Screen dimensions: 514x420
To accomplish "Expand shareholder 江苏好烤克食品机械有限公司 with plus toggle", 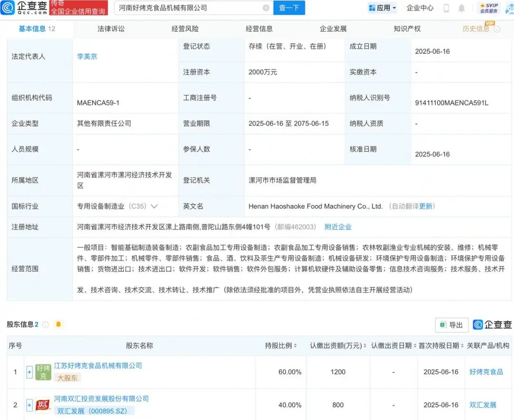I will click(x=29, y=372).
